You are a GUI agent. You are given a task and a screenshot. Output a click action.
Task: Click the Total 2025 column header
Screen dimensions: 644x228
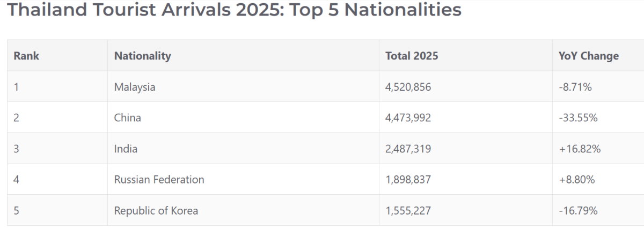(x=412, y=56)
